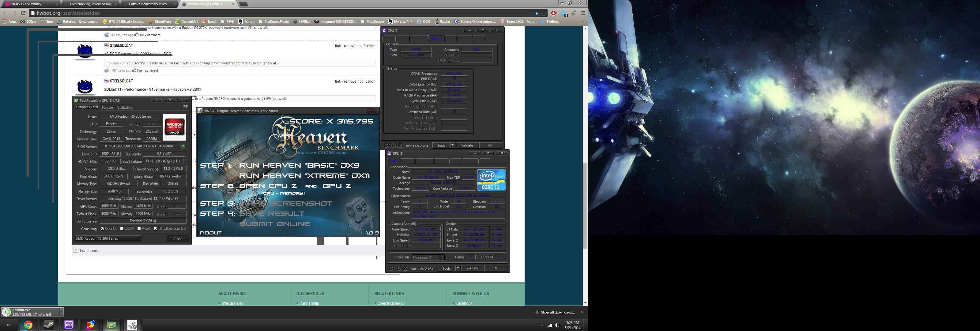The image size is (980, 331).
Task: Click Show all downloads link
Action: coord(558,312)
